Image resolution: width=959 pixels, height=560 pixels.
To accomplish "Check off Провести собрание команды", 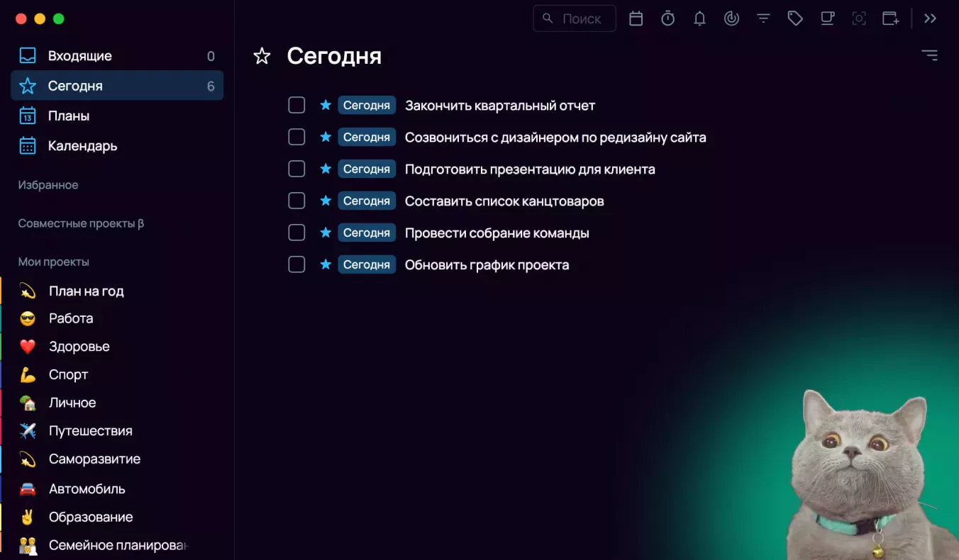I will pos(296,233).
